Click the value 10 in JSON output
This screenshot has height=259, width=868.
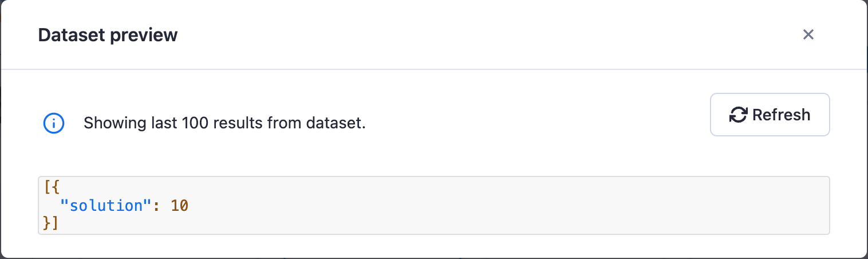(x=179, y=205)
